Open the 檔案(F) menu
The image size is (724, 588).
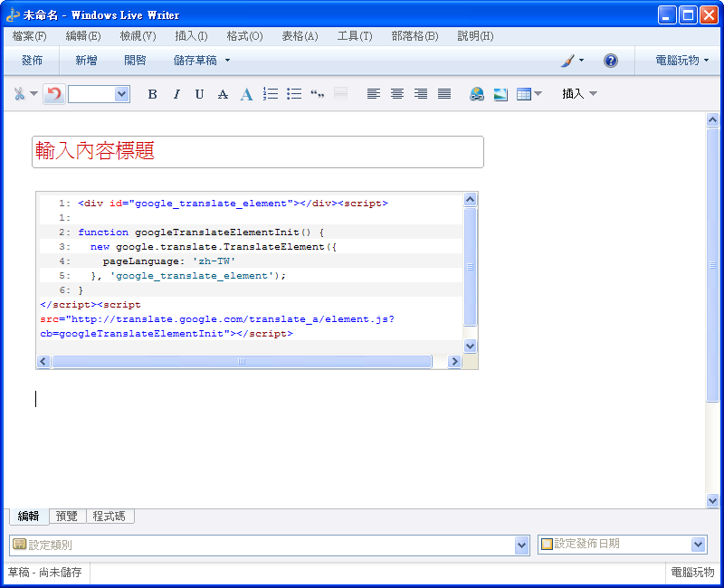[x=30, y=36]
